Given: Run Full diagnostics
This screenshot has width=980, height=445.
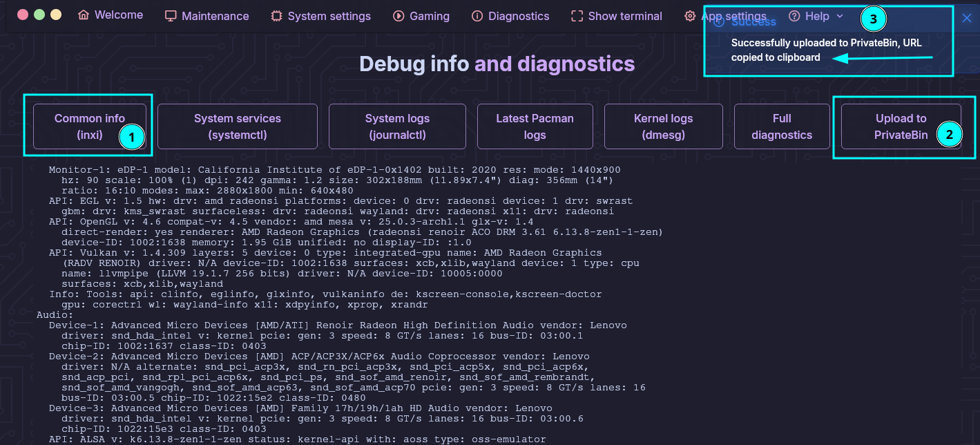Looking at the screenshot, I should coord(782,126).
